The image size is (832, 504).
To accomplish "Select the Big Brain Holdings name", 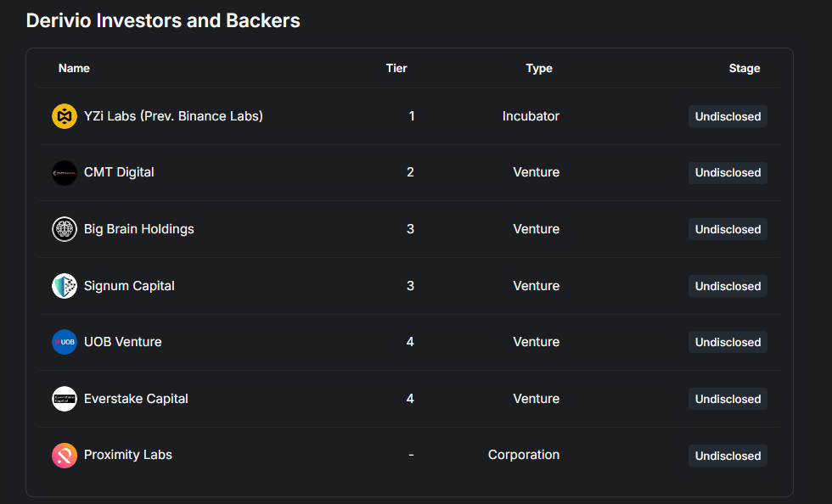I will 138,229.
